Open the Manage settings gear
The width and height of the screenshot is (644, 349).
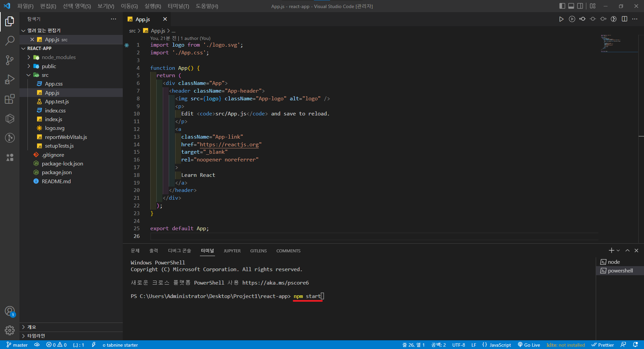point(10,331)
